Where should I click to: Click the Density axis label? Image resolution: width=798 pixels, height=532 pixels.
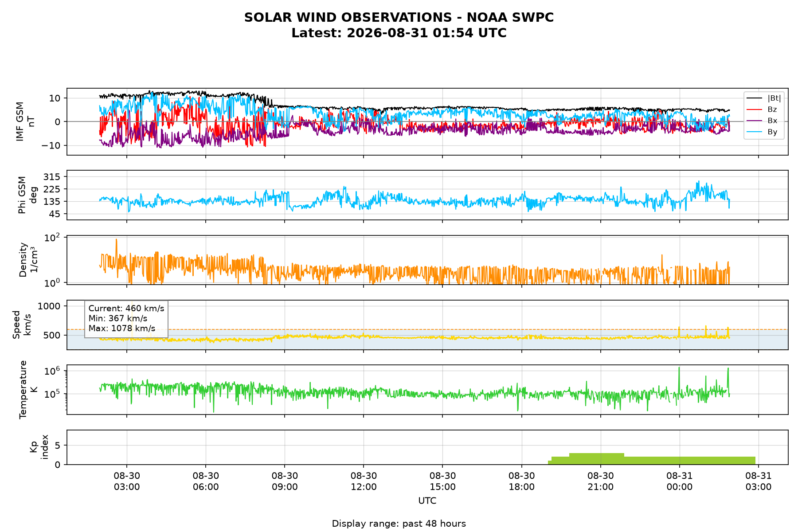point(28,260)
